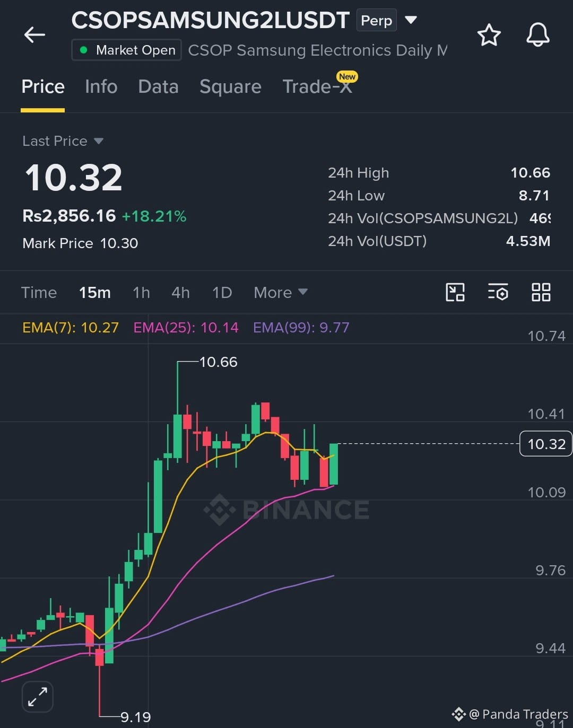Tap the 10.32 current price tag on axis

coord(546,444)
